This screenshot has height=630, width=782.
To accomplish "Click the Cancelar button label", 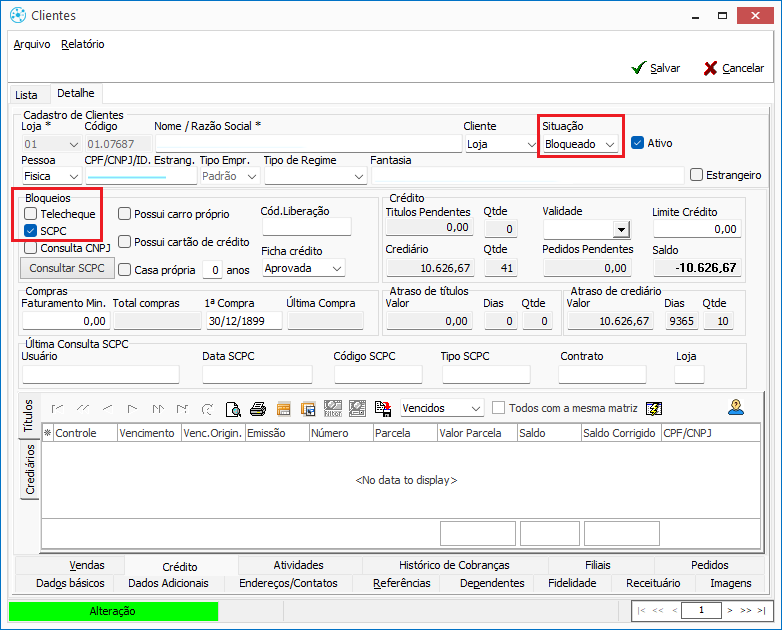I will tap(743, 68).
